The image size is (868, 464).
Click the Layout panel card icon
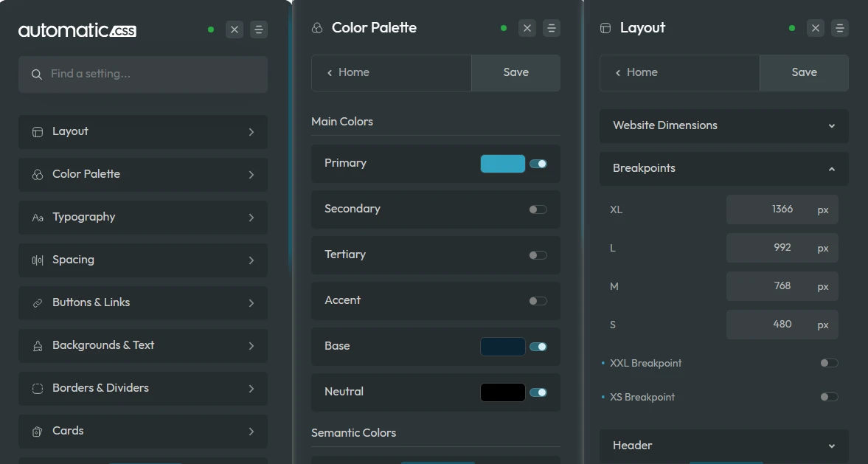605,27
